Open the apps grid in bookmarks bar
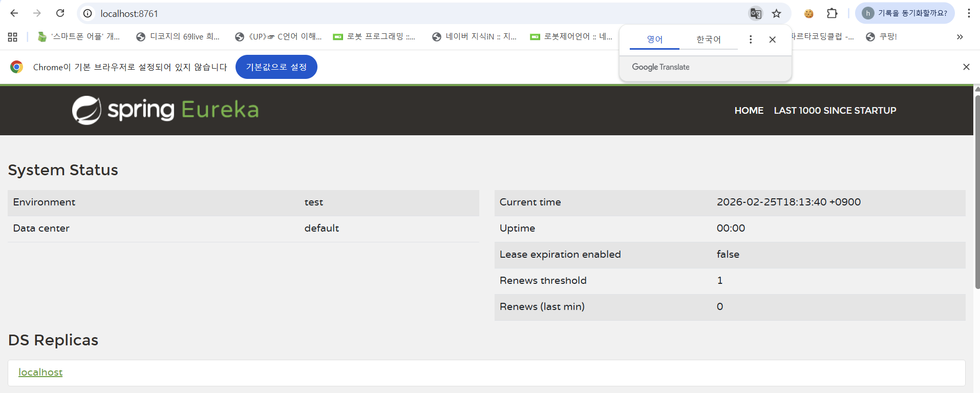This screenshot has height=393, width=980. coord(13,37)
